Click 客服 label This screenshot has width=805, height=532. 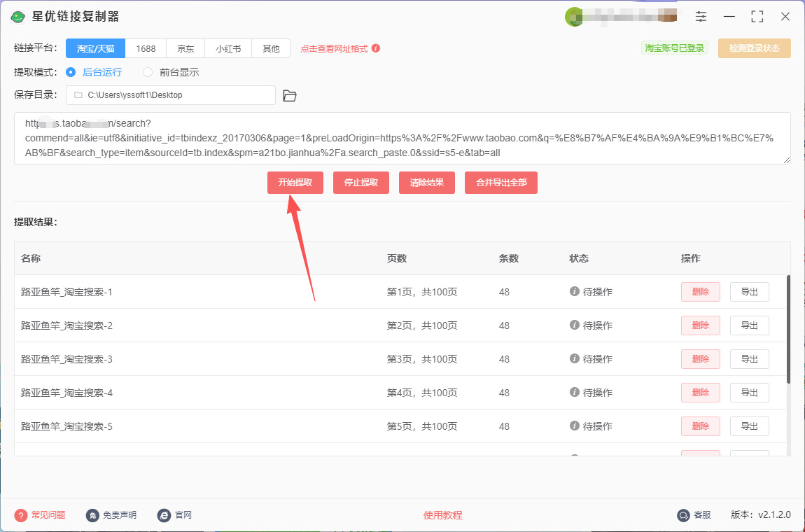[702, 515]
